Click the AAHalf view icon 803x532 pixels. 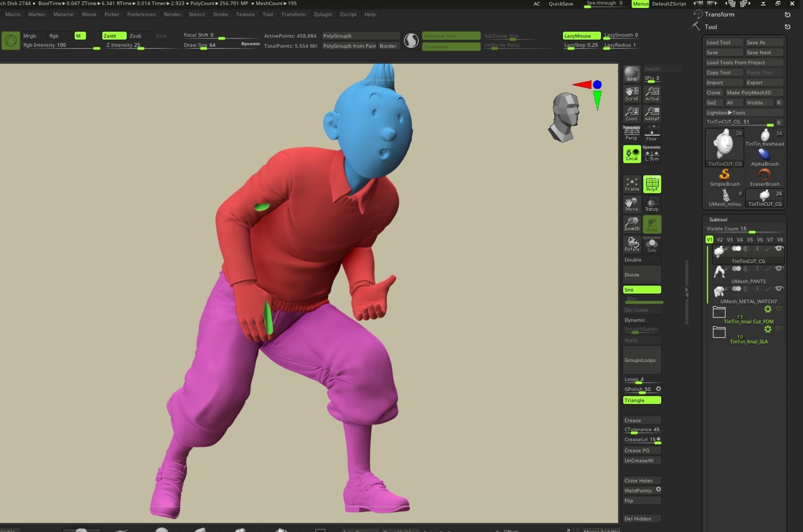652,114
